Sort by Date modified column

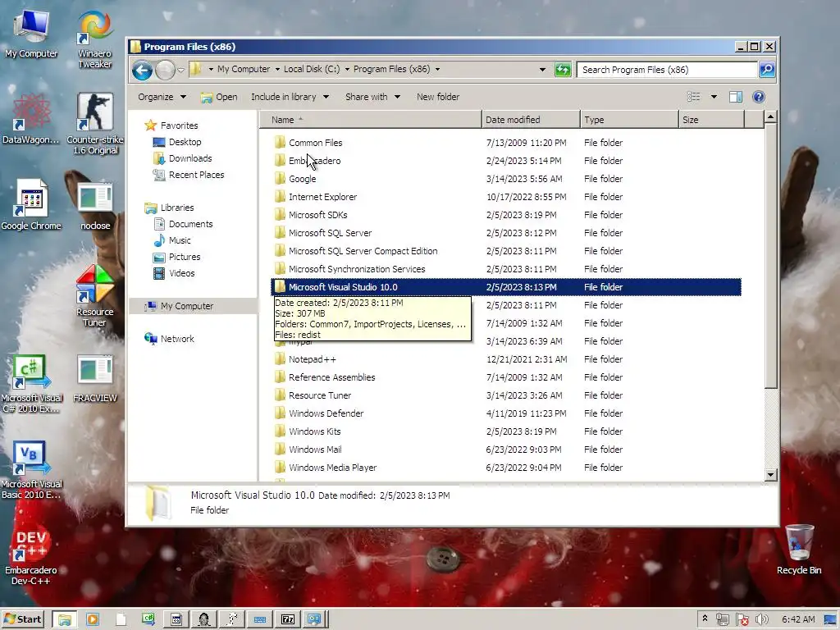tap(531, 120)
